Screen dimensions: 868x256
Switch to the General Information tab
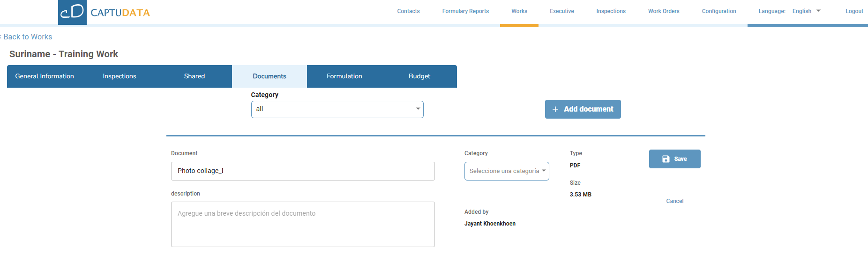pos(45,76)
